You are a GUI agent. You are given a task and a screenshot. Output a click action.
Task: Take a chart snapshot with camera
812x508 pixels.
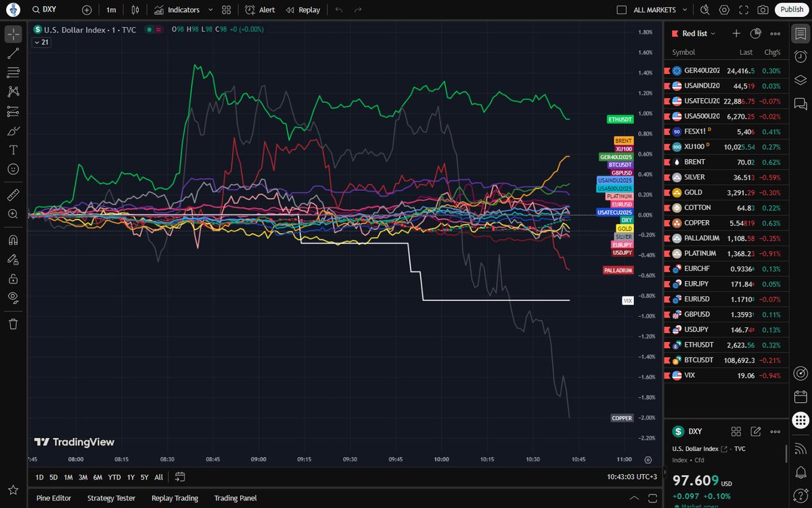click(x=763, y=10)
